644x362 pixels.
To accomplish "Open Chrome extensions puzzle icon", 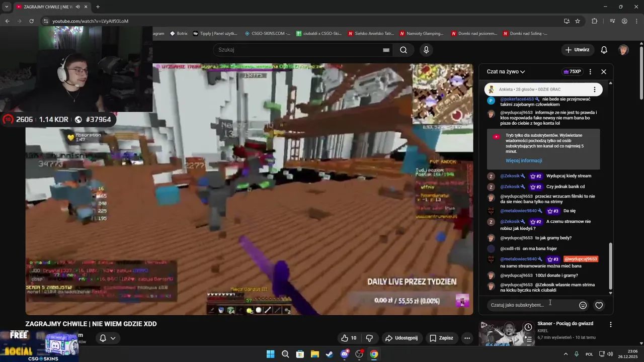I will pos(595,21).
